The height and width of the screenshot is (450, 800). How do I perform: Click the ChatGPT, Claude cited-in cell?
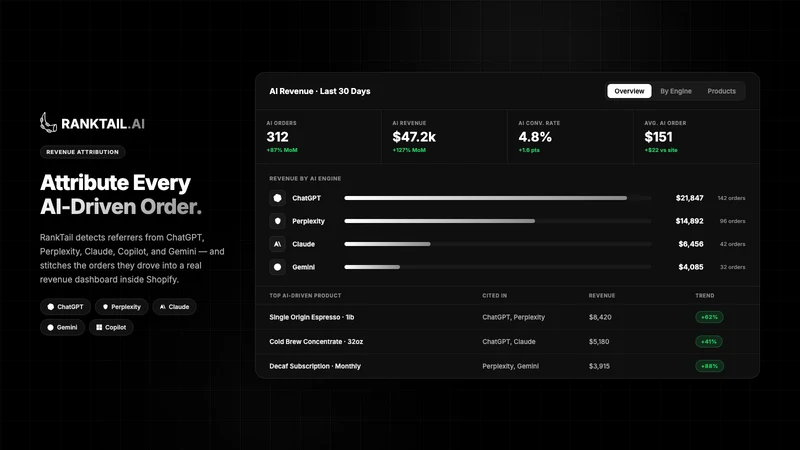click(x=509, y=341)
